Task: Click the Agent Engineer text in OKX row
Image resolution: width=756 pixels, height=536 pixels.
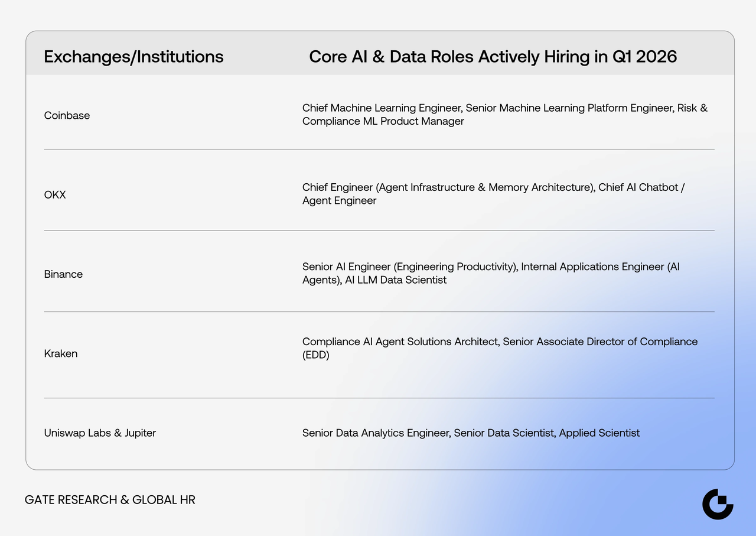Action: click(339, 200)
